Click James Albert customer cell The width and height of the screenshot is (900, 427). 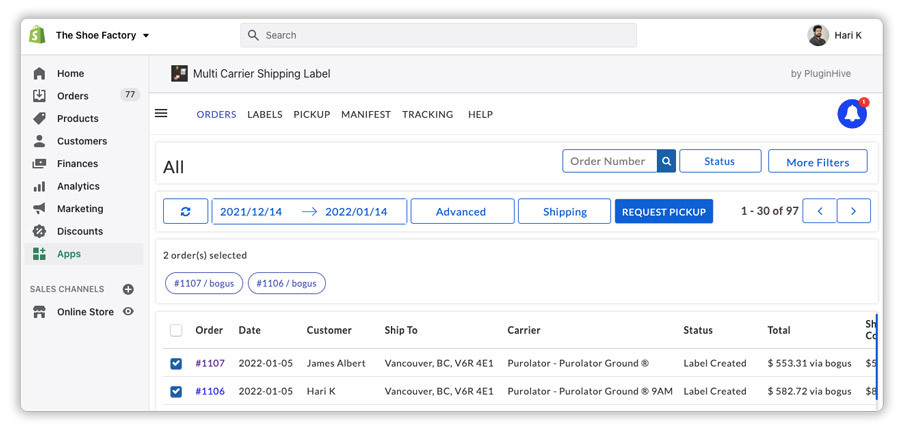(336, 363)
